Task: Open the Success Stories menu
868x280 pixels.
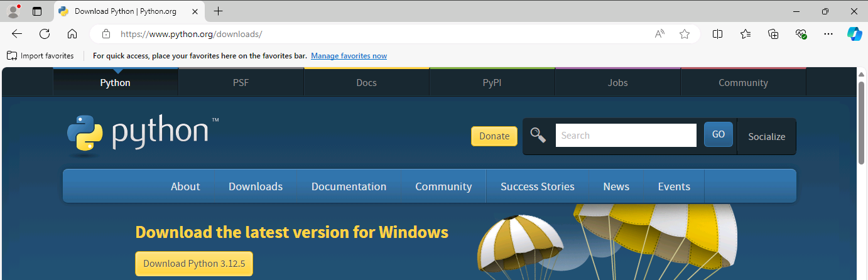Action: 538,186
